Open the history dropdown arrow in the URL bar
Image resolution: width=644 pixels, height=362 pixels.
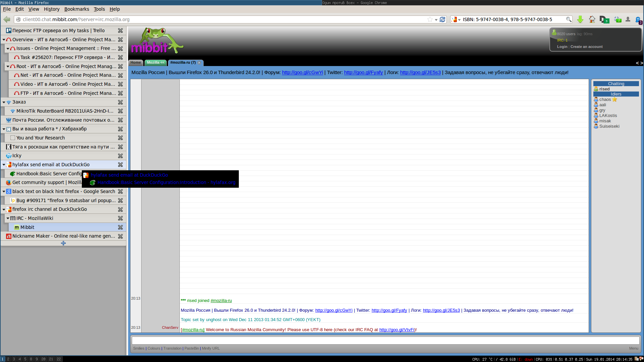click(x=436, y=20)
